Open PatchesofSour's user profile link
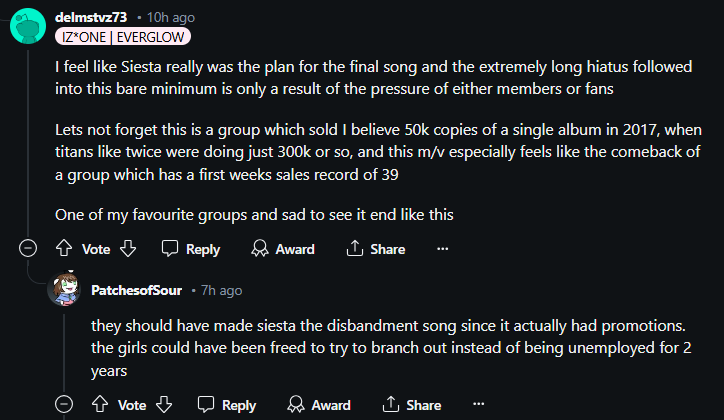The height and width of the screenshot is (420, 724). 137,290
